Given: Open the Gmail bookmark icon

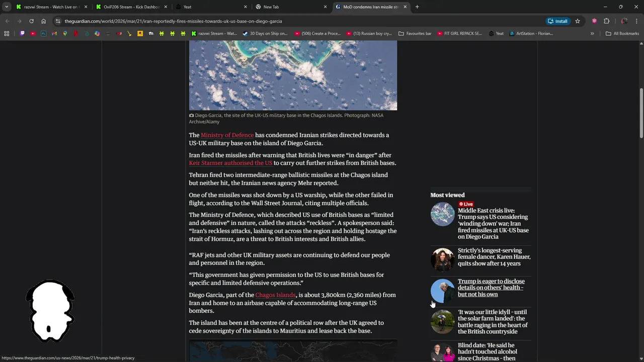Looking at the screenshot, I should (54, 34).
